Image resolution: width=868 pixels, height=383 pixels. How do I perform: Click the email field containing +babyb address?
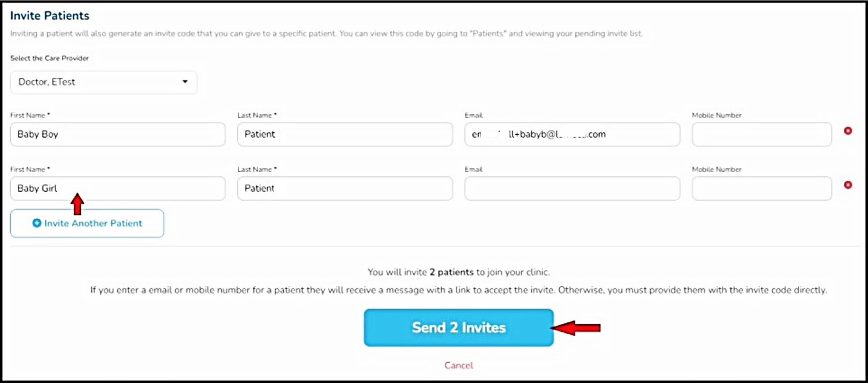tap(572, 135)
